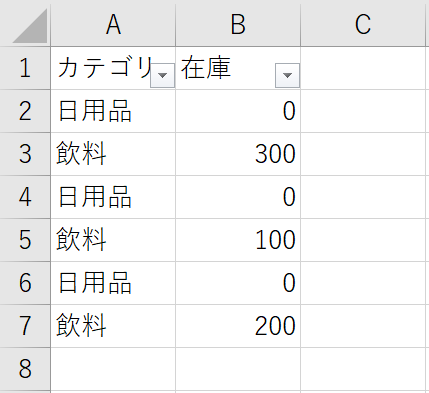Select column B header
The image size is (429, 393).
pyautogui.click(x=238, y=23)
